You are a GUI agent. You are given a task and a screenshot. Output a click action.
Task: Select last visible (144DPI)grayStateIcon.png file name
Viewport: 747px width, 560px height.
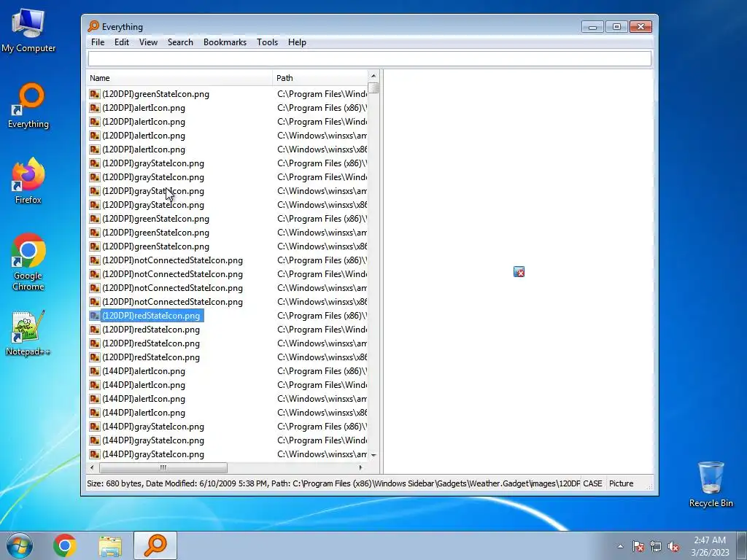153,454
